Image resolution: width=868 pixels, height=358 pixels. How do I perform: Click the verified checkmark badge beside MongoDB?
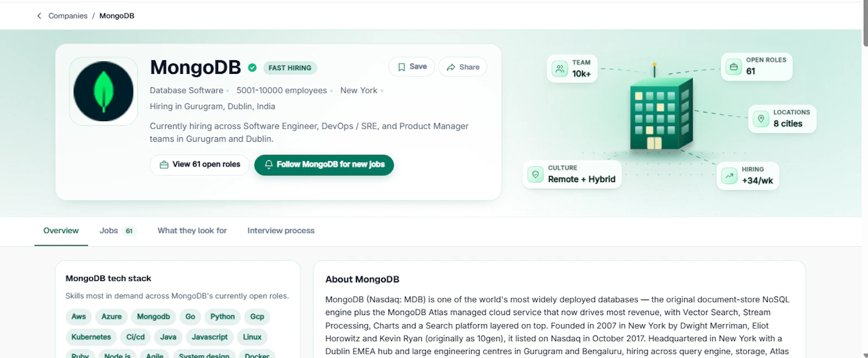click(x=252, y=68)
